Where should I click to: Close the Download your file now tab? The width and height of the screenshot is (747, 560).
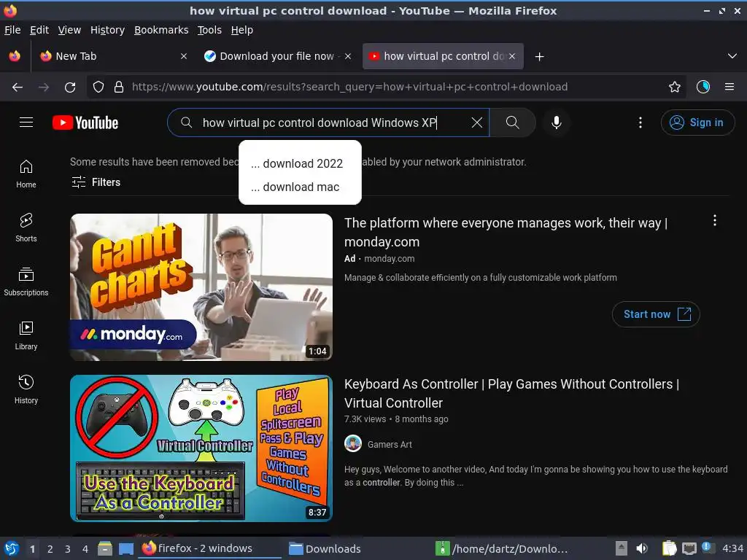348,56
